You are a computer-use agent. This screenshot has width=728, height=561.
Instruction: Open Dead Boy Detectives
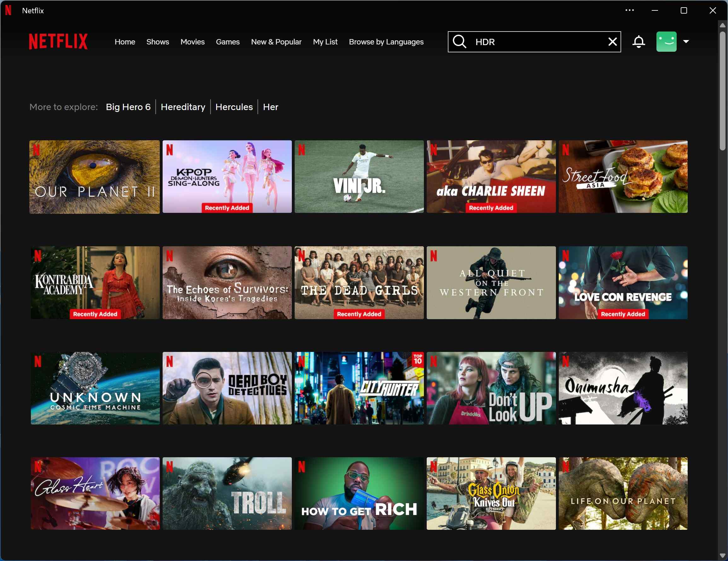pyautogui.click(x=227, y=388)
